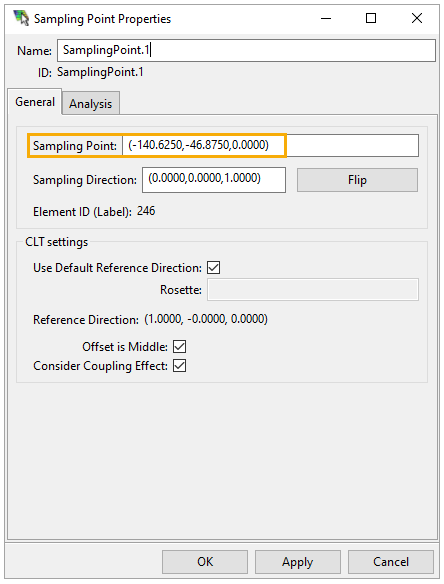Viewport: 444px width, 584px height.
Task: Click the CLT settings group label
Action: point(56,242)
